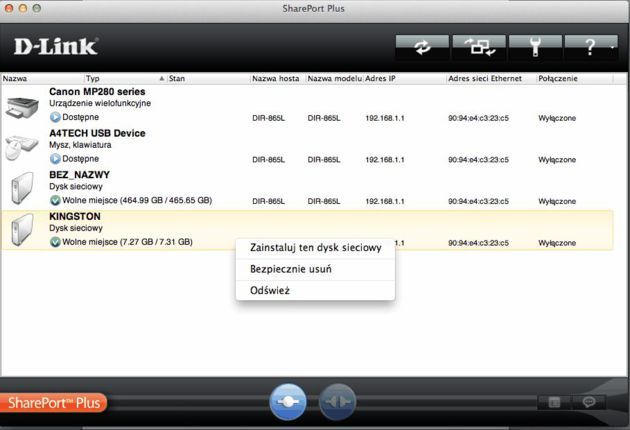
Task: Sort by the Adres IP column header
Action: pos(405,78)
